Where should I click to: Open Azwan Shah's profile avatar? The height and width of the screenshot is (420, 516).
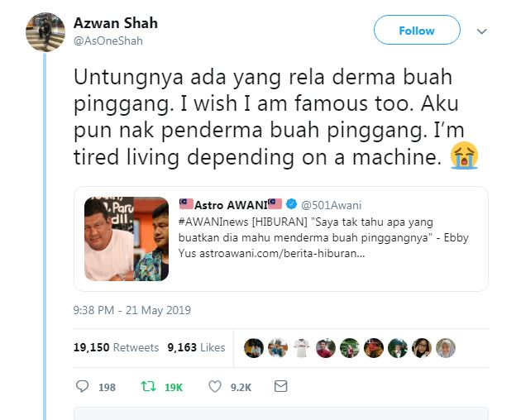[x=45, y=32]
